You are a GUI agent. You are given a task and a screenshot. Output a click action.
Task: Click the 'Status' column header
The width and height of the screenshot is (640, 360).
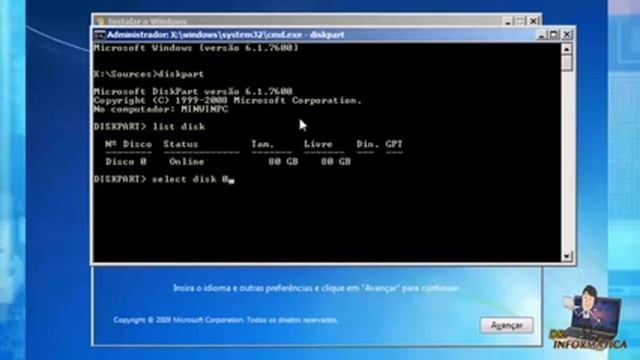[181, 144]
